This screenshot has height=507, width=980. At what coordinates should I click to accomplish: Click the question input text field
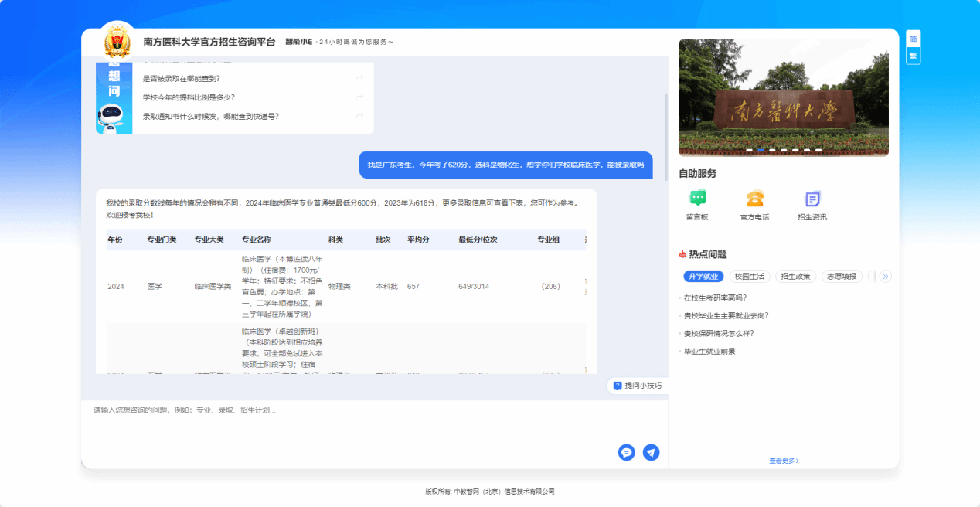coord(375,421)
